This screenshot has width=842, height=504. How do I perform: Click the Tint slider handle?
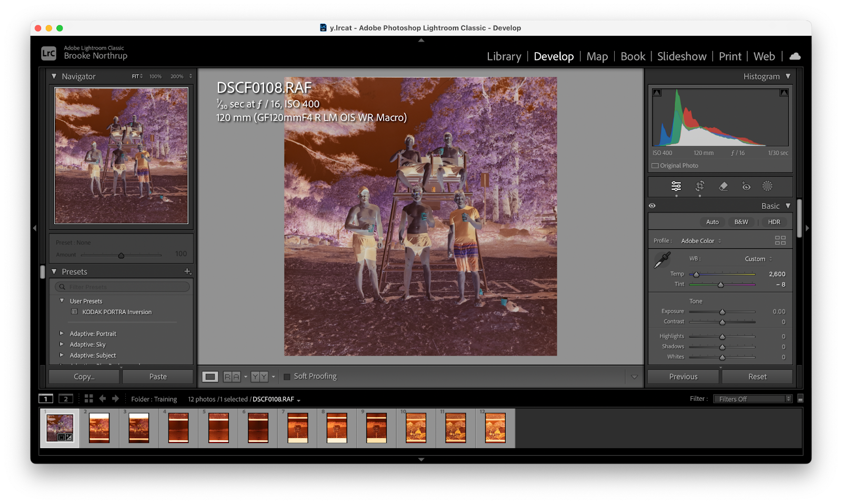pos(720,285)
